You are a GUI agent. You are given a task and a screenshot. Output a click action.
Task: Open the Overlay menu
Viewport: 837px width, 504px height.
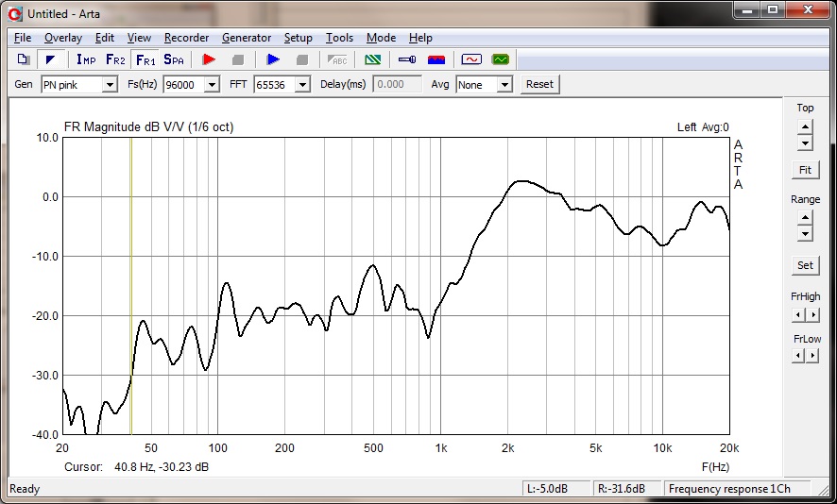(x=63, y=38)
